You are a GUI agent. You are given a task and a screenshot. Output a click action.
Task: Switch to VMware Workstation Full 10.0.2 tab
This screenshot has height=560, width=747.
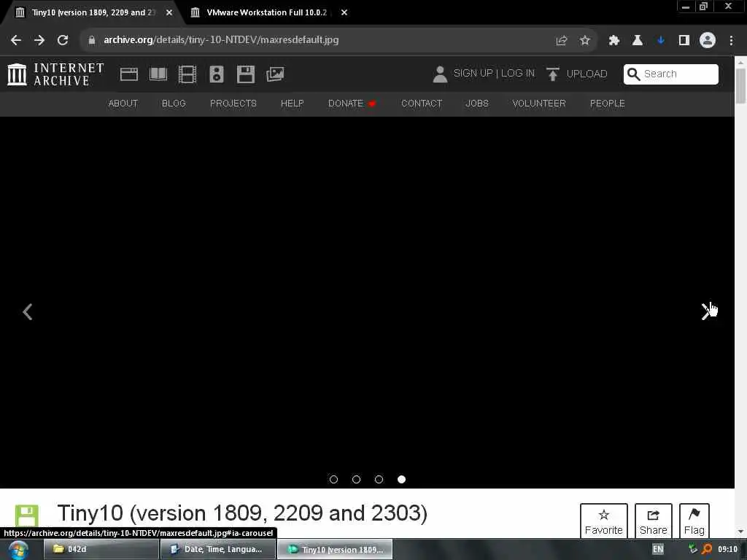pos(267,12)
